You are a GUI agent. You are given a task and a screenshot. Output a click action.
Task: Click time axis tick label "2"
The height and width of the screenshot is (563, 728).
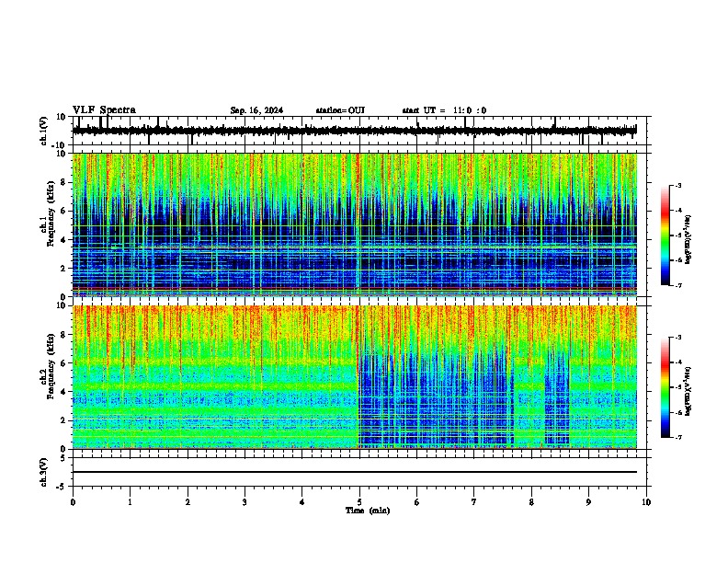(x=188, y=502)
